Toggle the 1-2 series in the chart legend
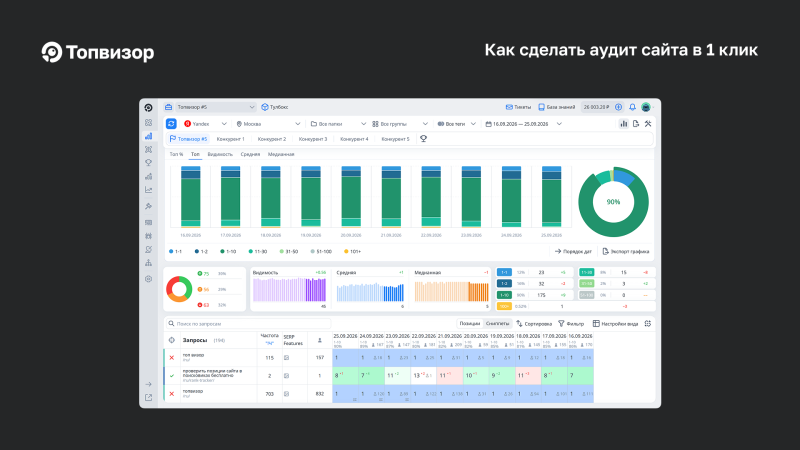Screen dimensions: 800x450 tap(201, 252)
